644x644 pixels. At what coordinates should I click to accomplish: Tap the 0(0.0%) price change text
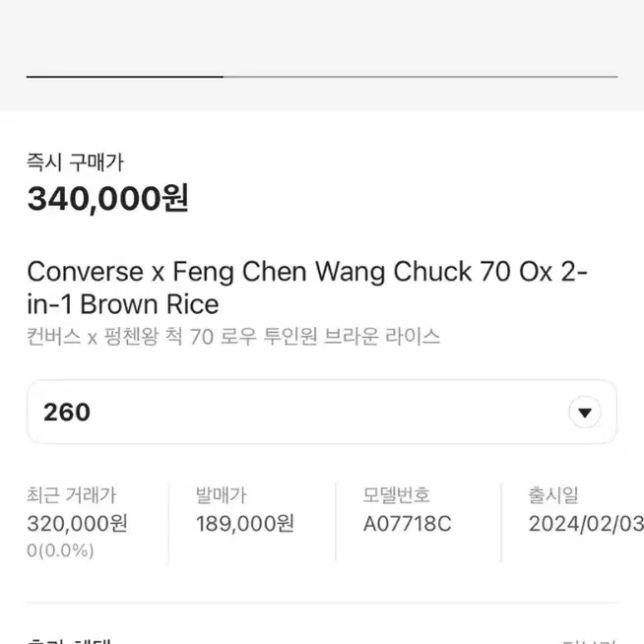tap(60, 550)
